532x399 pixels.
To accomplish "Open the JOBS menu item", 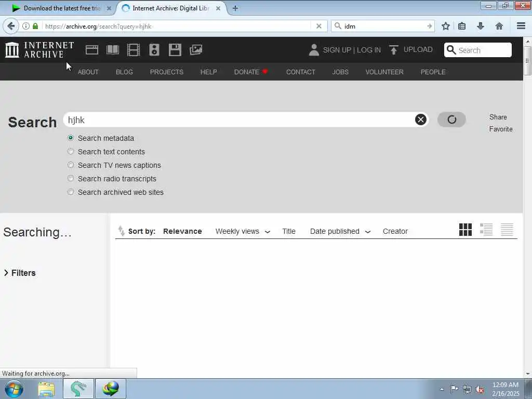I will tap(340, 72).
